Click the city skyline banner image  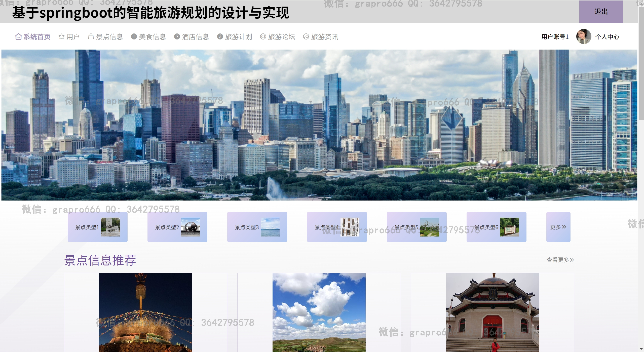pos(319,125)
